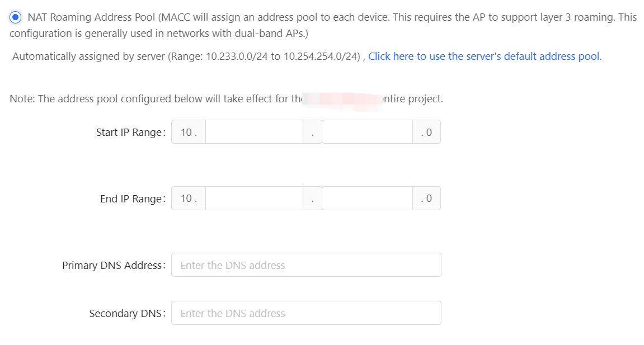Click the Primary DNS Address input field
Viewport: 644px width, 345px height.
pyautogui.click(x=306, y=265)
